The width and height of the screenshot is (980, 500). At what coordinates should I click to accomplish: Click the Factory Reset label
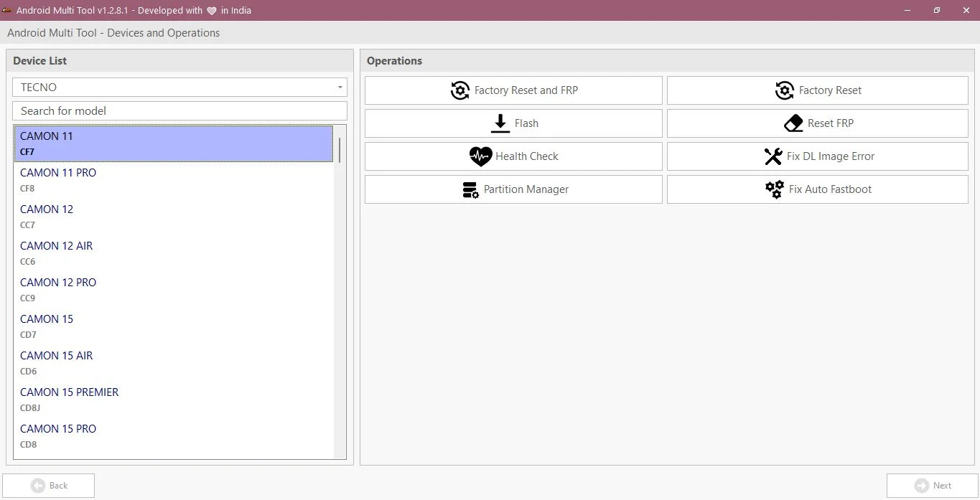(x=830, y=90)
